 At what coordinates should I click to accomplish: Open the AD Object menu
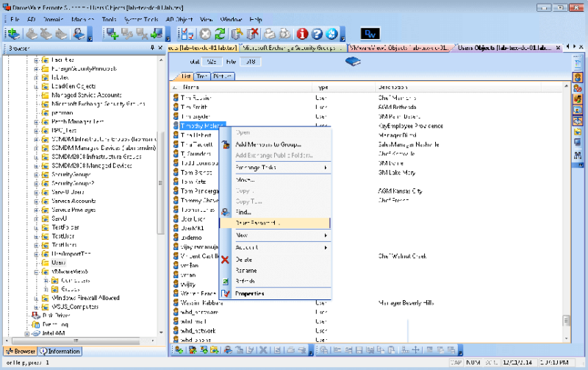[x=179, y=19]
